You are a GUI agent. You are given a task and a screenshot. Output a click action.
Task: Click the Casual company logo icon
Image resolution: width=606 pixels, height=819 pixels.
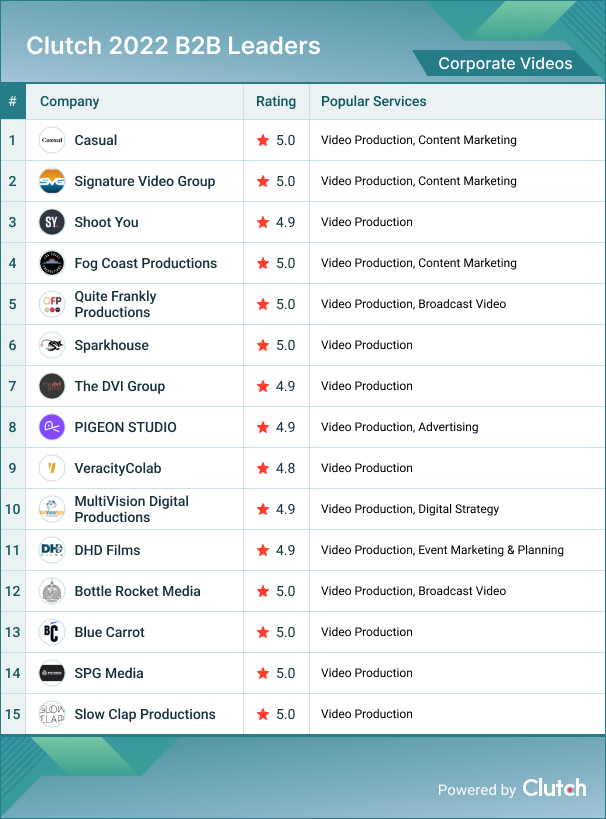pyautogui.click(x=52, y=140)
